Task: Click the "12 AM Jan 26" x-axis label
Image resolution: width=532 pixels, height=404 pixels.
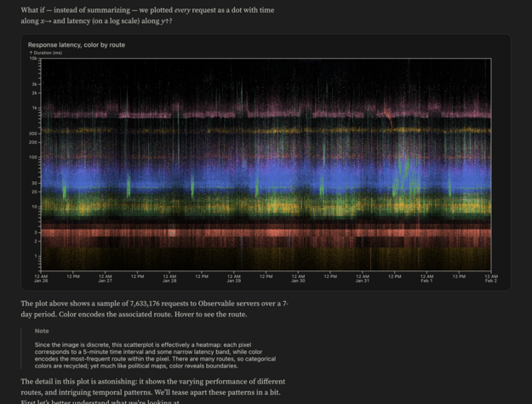Action: point(41,278)
